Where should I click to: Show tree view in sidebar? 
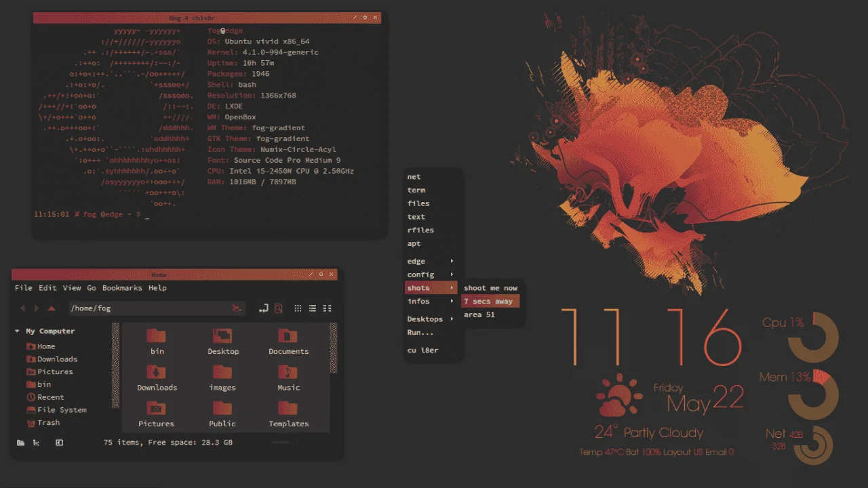pos(36,443)
